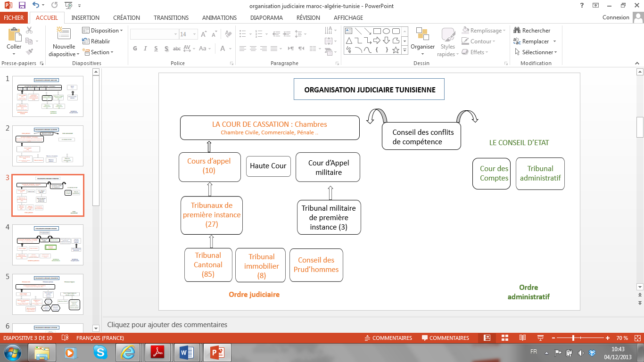Select the Haute Cour box on slide
The height and width of the screenshot is (362, 644).
pos(268,166)
